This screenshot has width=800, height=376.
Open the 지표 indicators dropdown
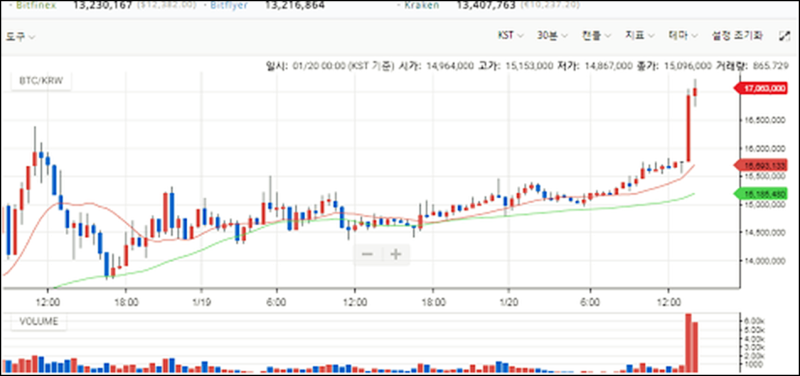click(x=640, y=35)
